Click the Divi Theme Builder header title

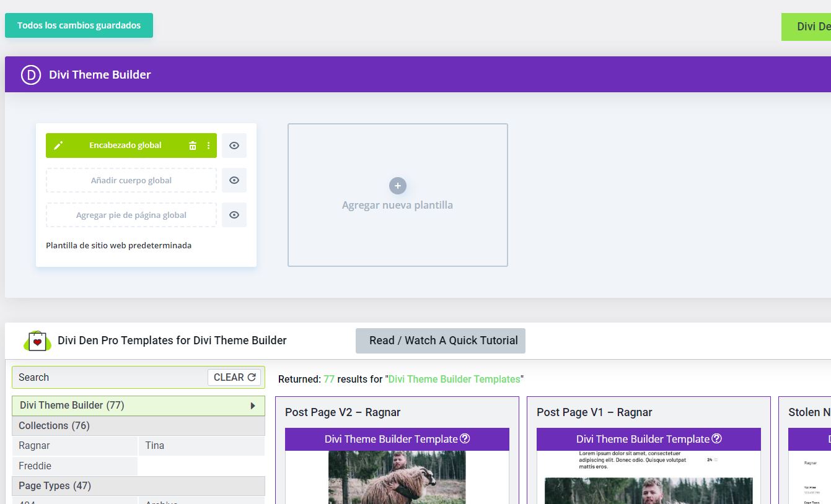[x=100, y=74]
